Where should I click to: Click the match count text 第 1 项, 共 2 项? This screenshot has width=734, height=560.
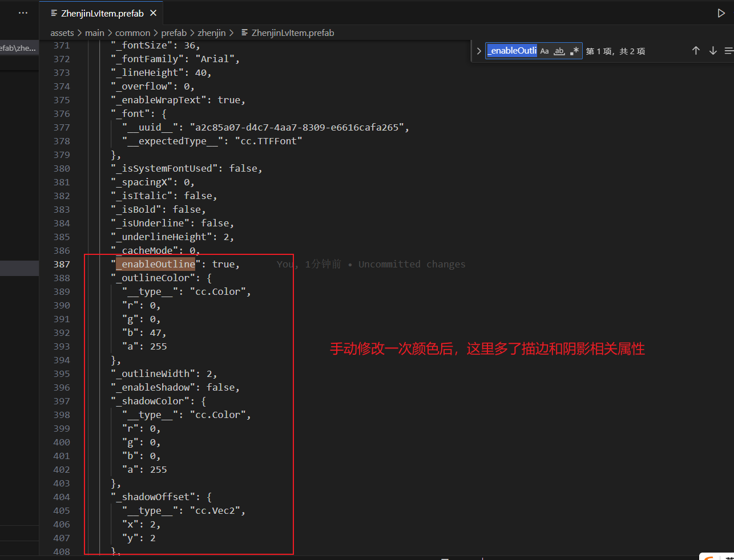point(615,51)
